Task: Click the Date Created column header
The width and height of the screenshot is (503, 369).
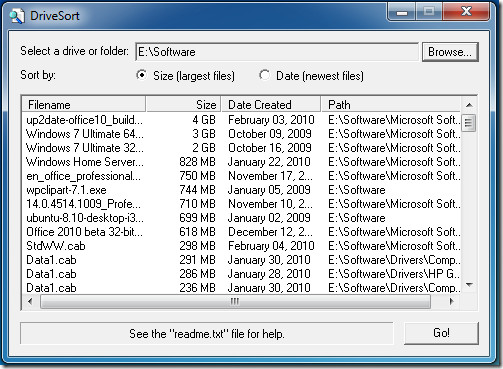Action: point(271,105)
